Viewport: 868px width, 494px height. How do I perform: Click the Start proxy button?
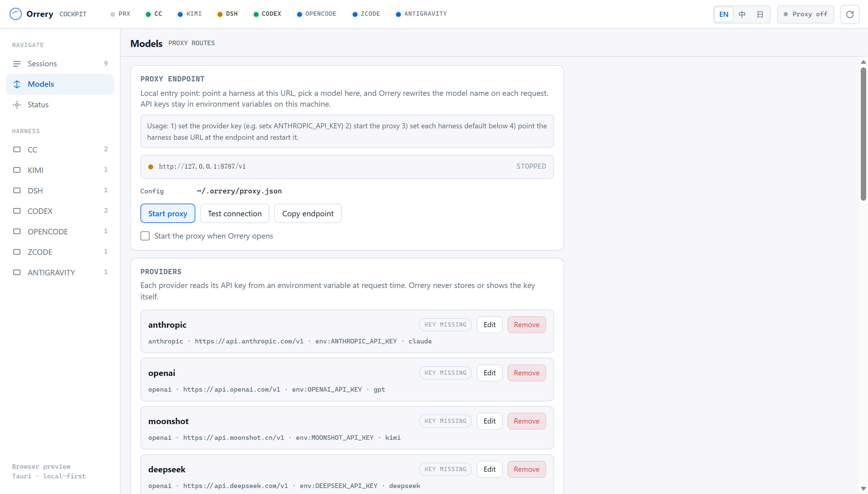pos(168,213)
